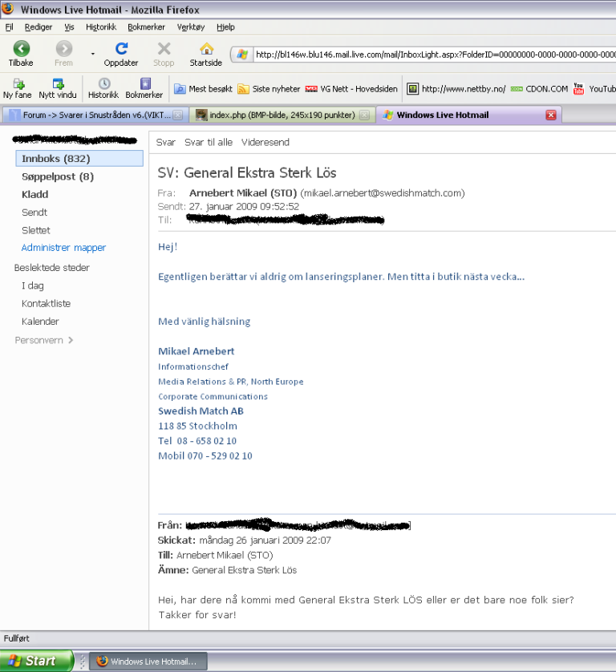Open the Kontaktliste
This screenshot has height=672, width=616.
click(x=46, y=303)
